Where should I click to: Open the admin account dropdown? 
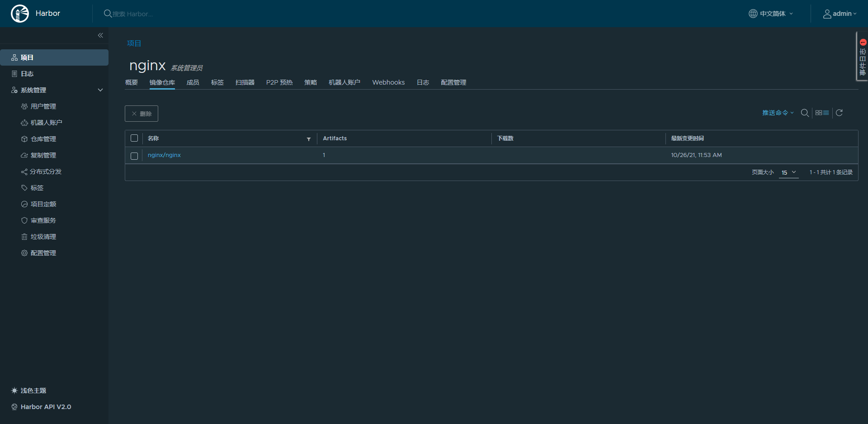[x=840, y=14]
